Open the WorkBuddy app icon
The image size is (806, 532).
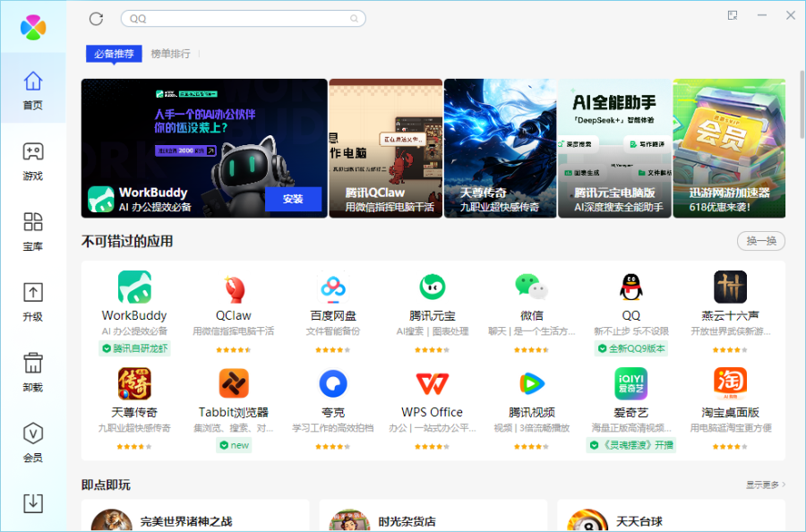pos(134,287)
